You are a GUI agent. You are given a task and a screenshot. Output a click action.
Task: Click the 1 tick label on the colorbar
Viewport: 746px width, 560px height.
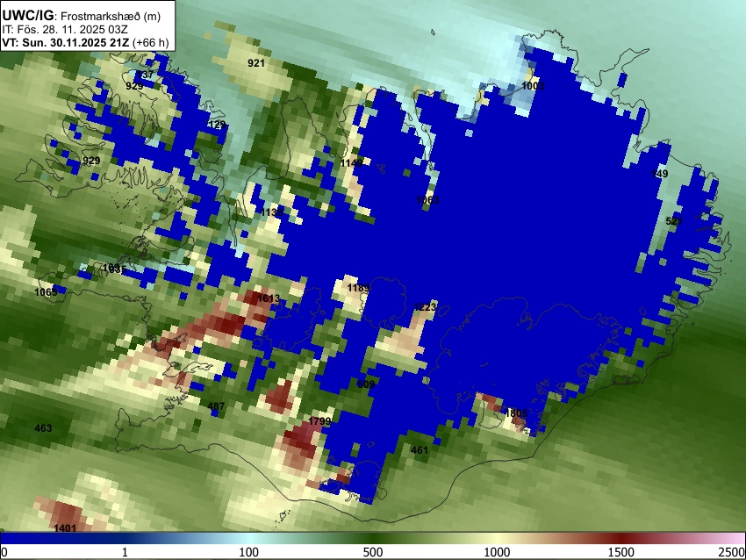tap(125, 552)
